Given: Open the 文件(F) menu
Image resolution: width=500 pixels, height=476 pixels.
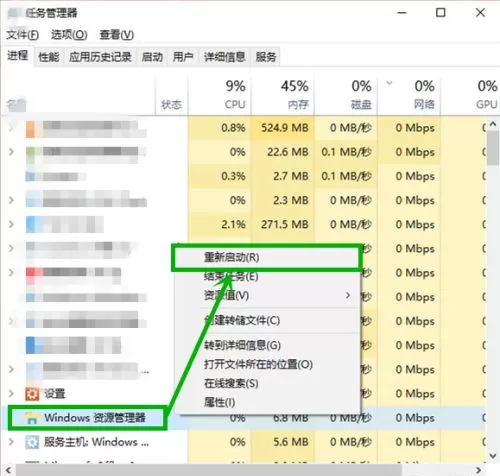Looking at the screenshot, I should [22, 35].
